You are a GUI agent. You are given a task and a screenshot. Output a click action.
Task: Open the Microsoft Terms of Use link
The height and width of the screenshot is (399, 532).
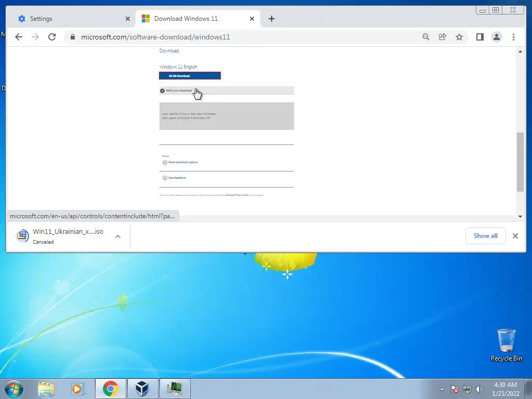point(237,195)
